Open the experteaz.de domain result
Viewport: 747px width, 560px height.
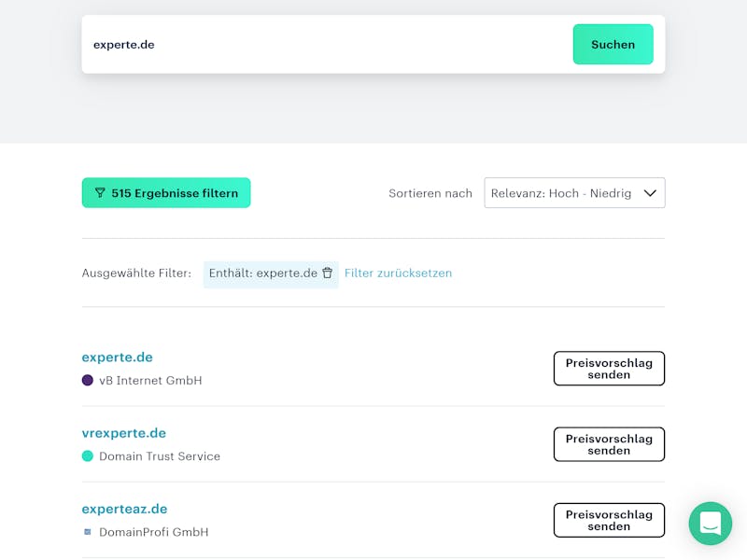point(124,509)
